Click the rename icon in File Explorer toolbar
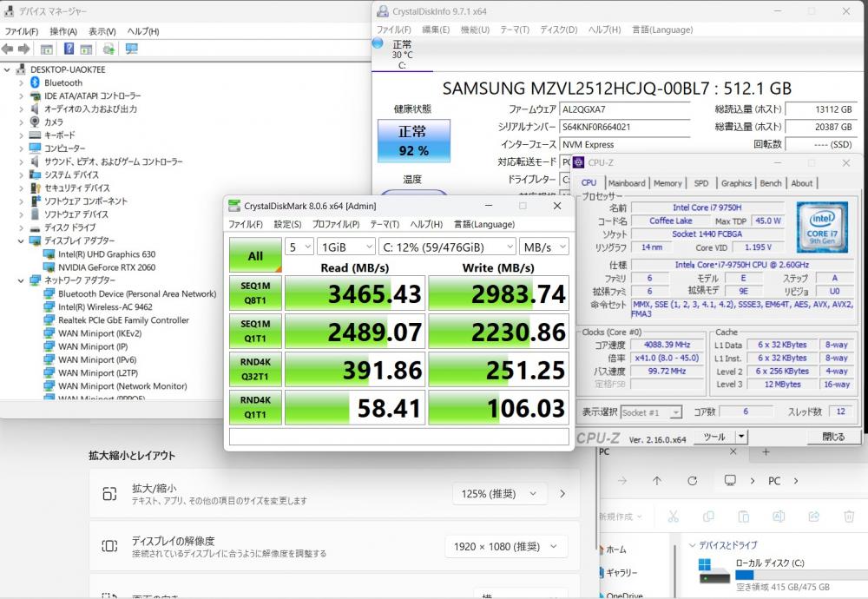868x599 pixels. (x=779, y=517)
